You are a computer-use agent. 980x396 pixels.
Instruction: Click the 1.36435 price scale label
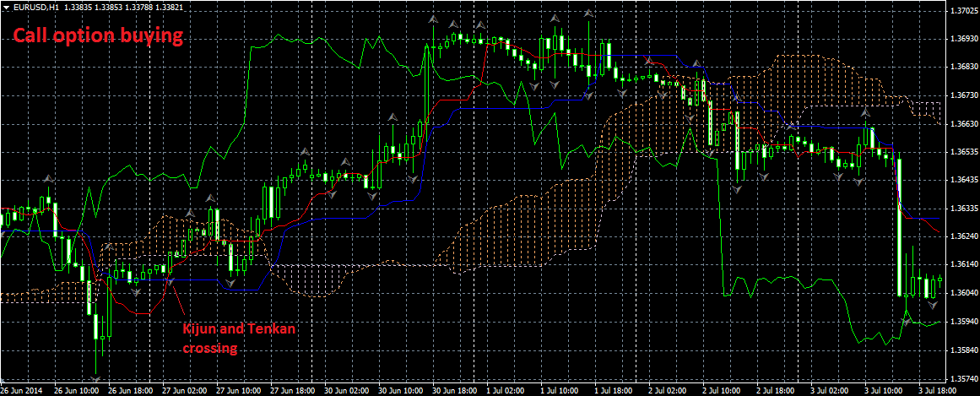[963, 180]
